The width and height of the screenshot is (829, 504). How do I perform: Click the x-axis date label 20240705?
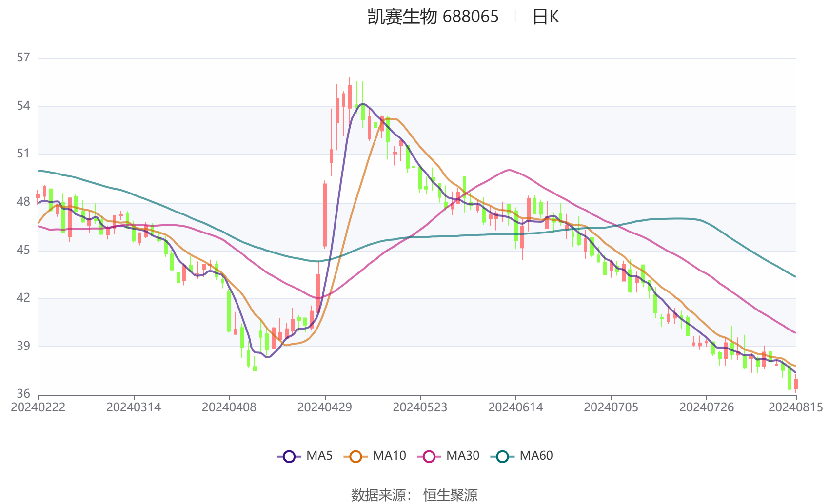[611, 407]
